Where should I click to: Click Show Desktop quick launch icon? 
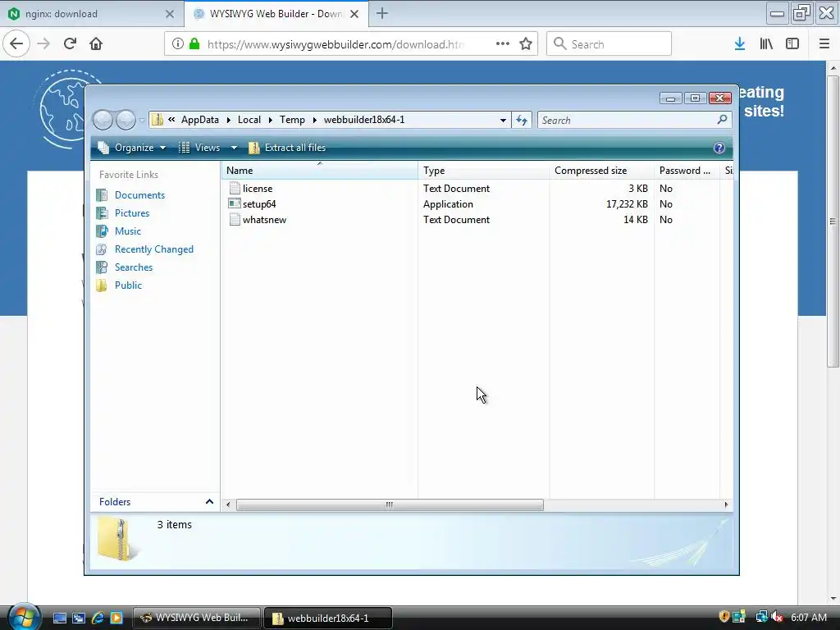(59, 618)
